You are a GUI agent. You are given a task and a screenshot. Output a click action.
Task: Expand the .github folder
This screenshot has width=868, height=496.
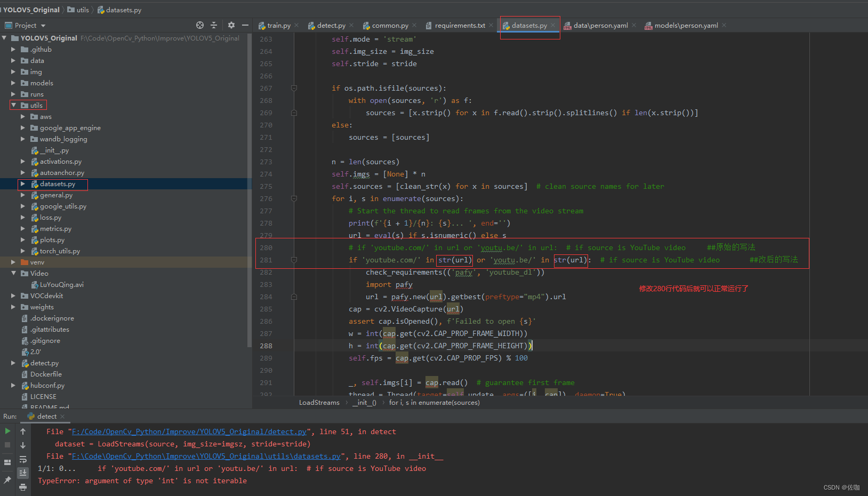pyautogui.click(x=13, y=49)
